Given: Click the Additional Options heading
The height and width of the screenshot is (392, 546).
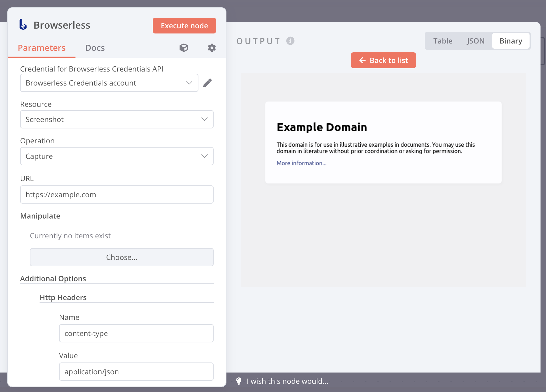Looking at the screenshot, I should coord(53,278).
